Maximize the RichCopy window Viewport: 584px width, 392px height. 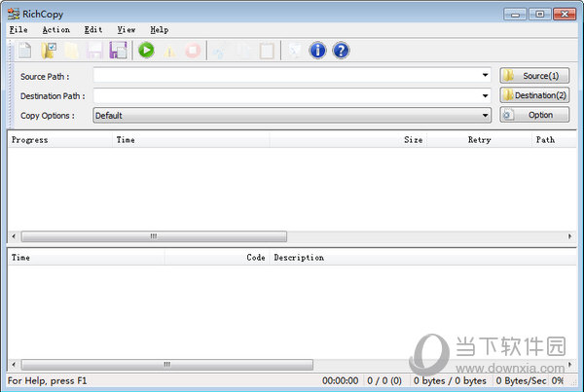point(539,15)
